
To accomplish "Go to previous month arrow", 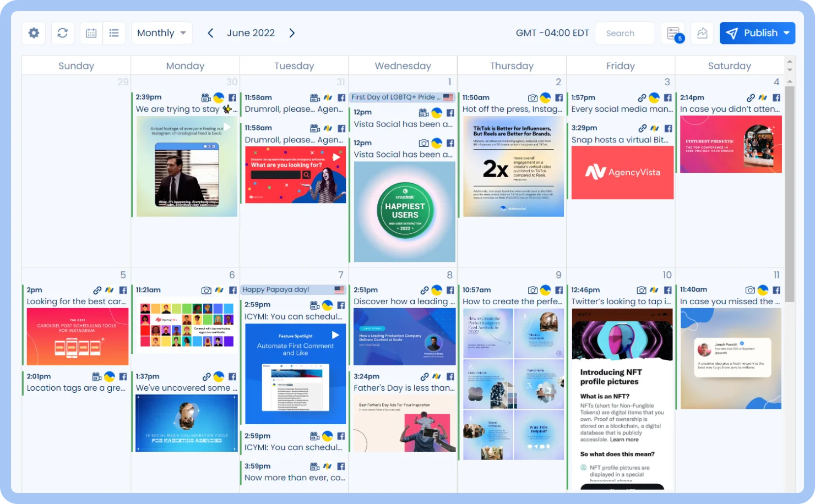I will (x=210, y=33).
